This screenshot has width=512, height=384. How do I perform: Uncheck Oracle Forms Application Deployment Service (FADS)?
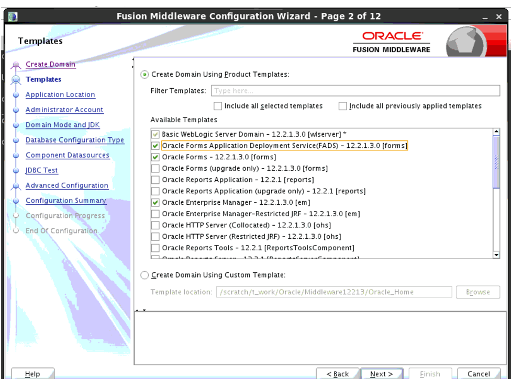tap(155, 146)
